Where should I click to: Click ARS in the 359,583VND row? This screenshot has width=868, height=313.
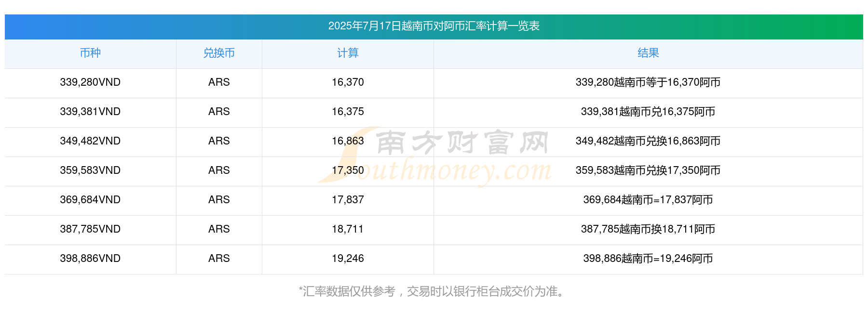[x=219, y=170]
